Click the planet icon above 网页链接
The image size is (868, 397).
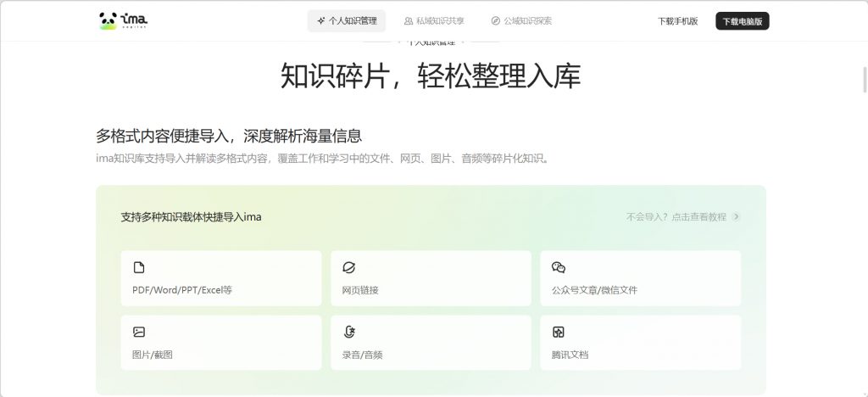(x=348, y=268)
